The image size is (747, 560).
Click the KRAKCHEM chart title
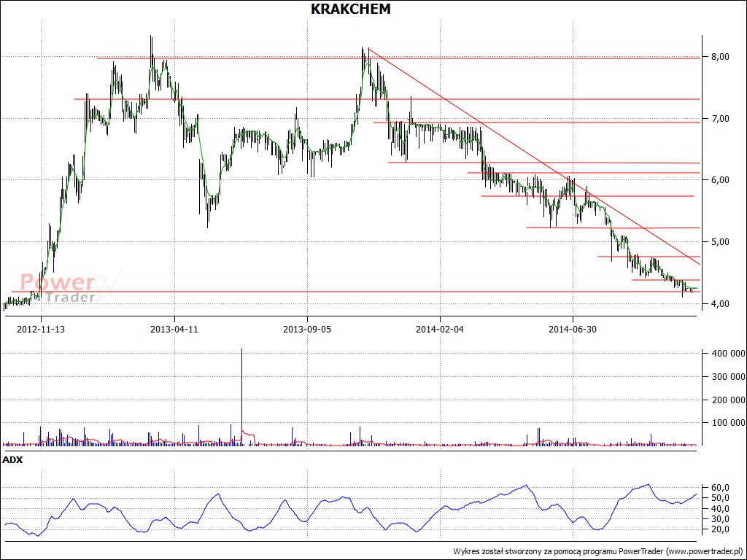click(351, 9)
